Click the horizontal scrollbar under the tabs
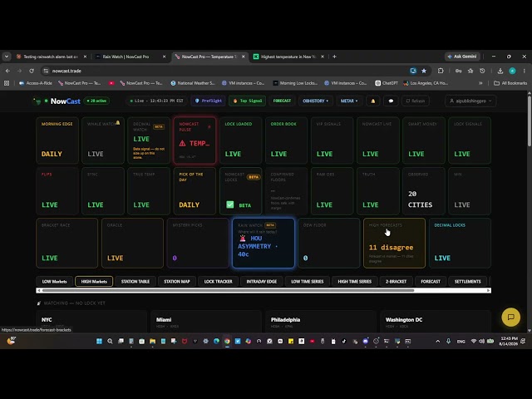 pyautogui.click(x=228, y=290)
